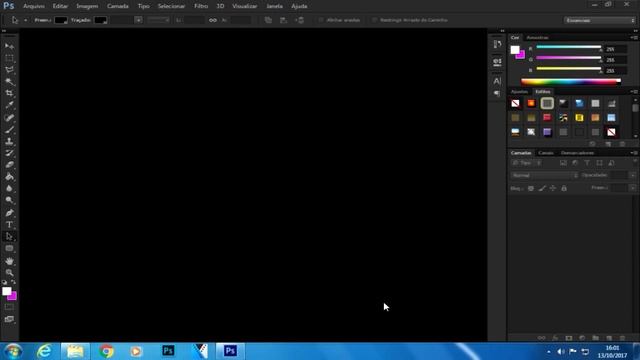Select the Pen tool
Image resolution: width=640 pixels, height=360 pixels.
click(x=9, y=213)
